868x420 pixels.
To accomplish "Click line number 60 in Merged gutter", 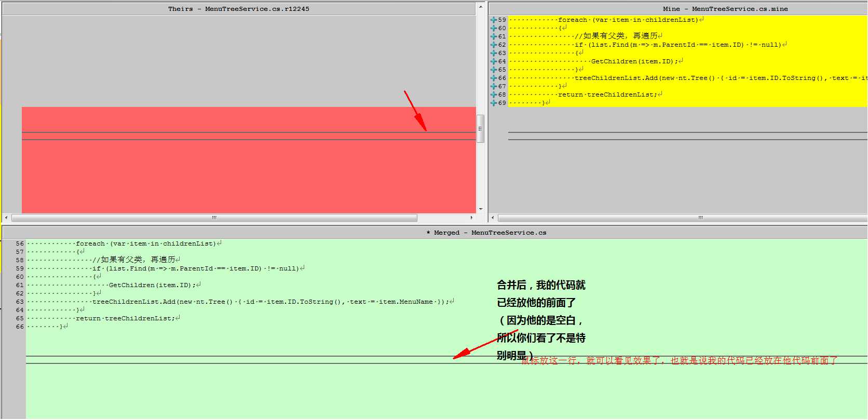I will (x=20, y=277).
